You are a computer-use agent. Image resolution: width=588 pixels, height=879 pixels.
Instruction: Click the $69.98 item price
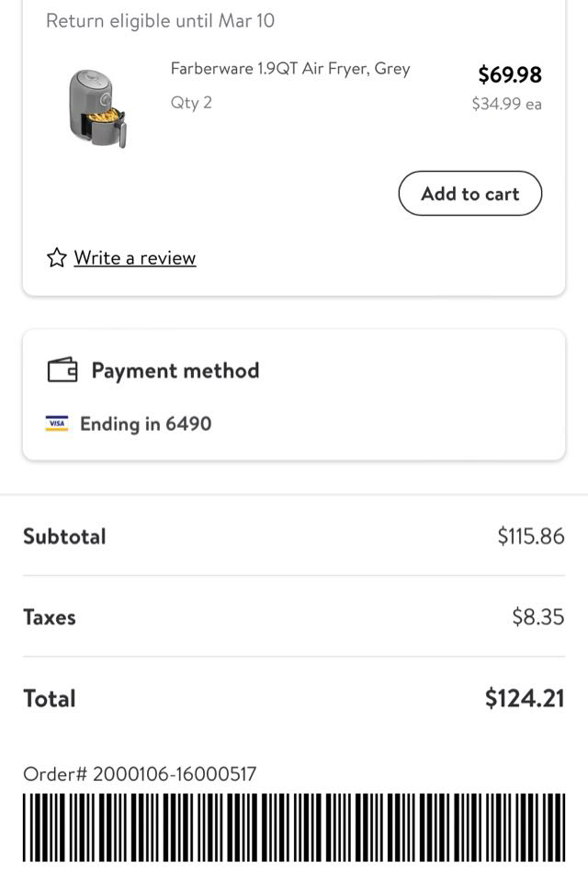tap(510, 74)
